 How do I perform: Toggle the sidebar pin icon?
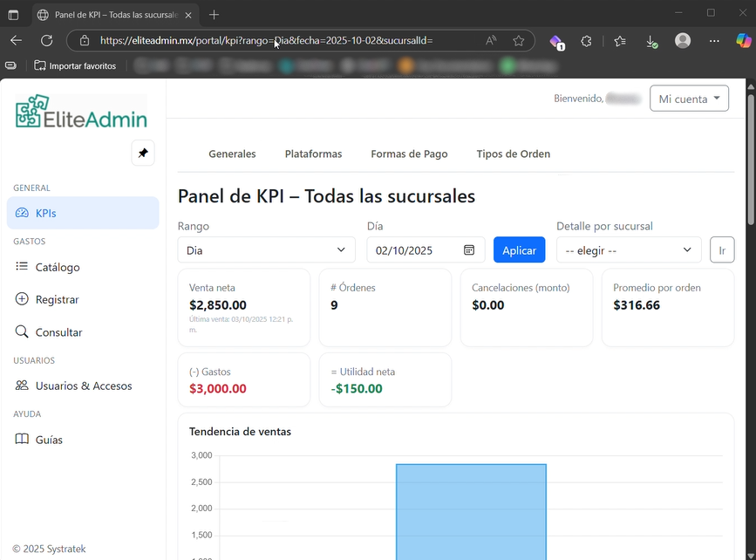143,153
